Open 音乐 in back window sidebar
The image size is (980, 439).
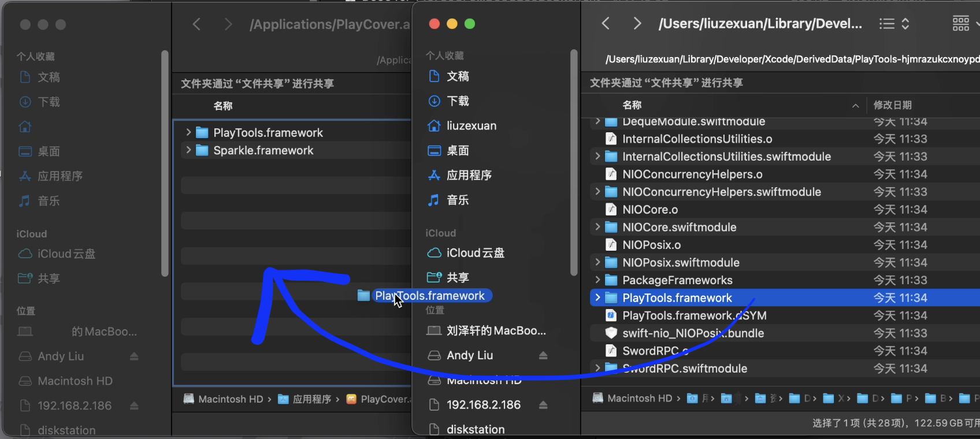[x=49, y=201]
